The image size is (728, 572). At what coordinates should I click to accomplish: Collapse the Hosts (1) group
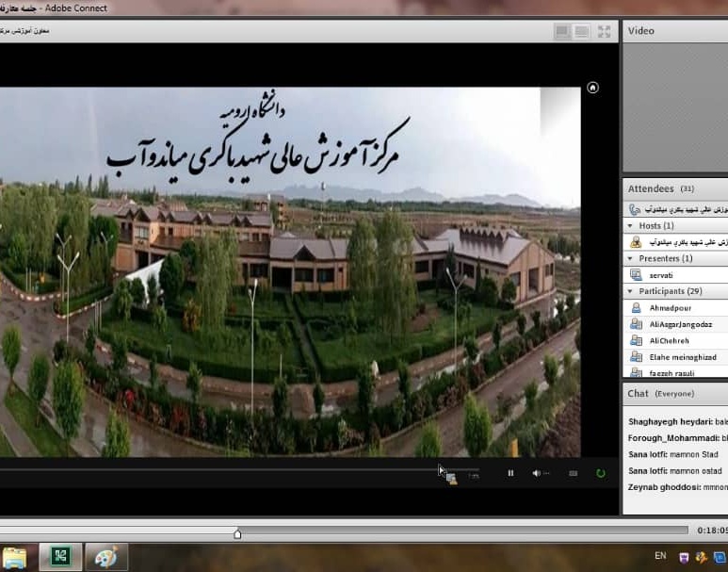coord(630,226)
